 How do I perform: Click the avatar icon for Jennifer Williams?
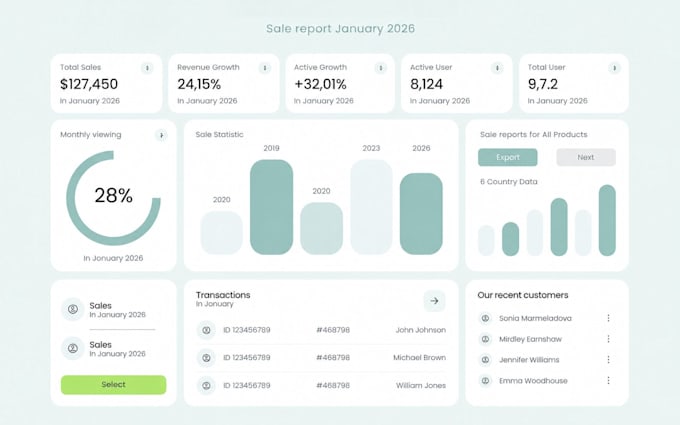[x=485, y=360]
